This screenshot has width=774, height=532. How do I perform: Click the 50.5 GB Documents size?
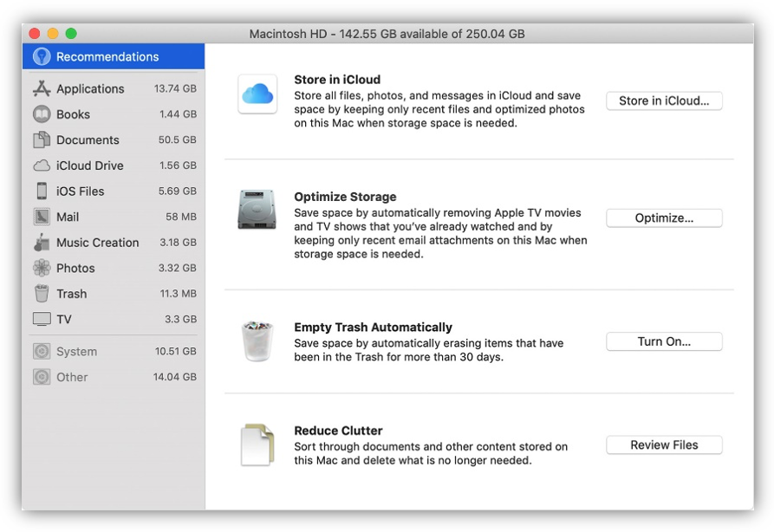[x=177, y=139]
